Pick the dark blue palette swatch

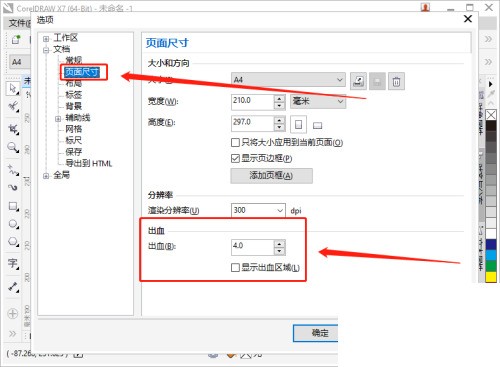click(x=491, y=244)
